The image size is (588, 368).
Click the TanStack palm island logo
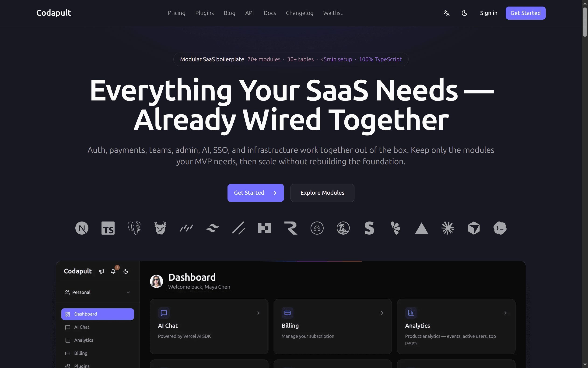[x=343, y=228]
